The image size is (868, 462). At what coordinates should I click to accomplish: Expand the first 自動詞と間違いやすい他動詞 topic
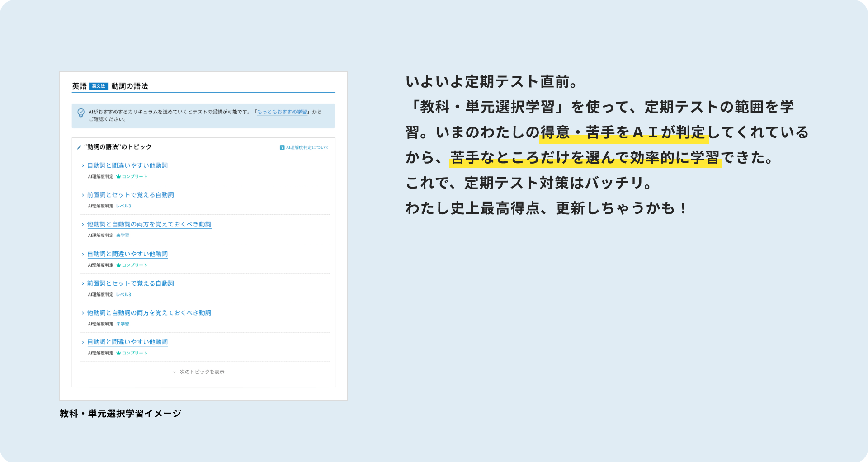pyautogui.click(x=127, y=165)
